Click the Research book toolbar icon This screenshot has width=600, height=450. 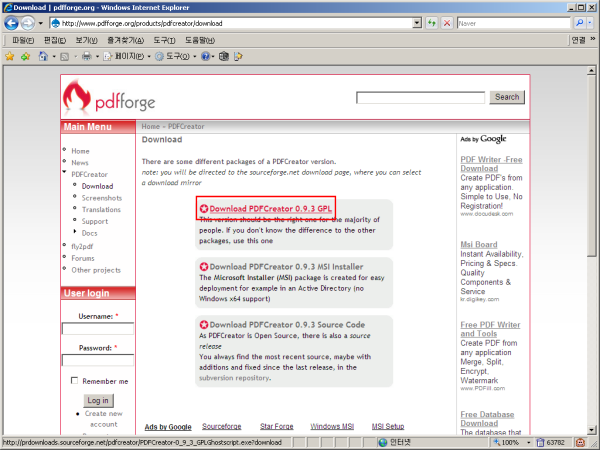coord(224,57)
